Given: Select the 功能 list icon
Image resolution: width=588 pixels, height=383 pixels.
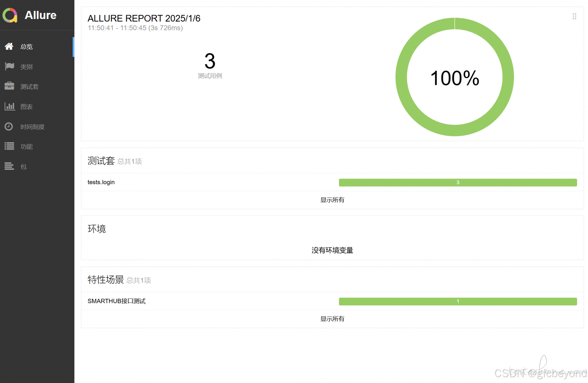Looking at the screenshot, I should [x=9, y=146].
